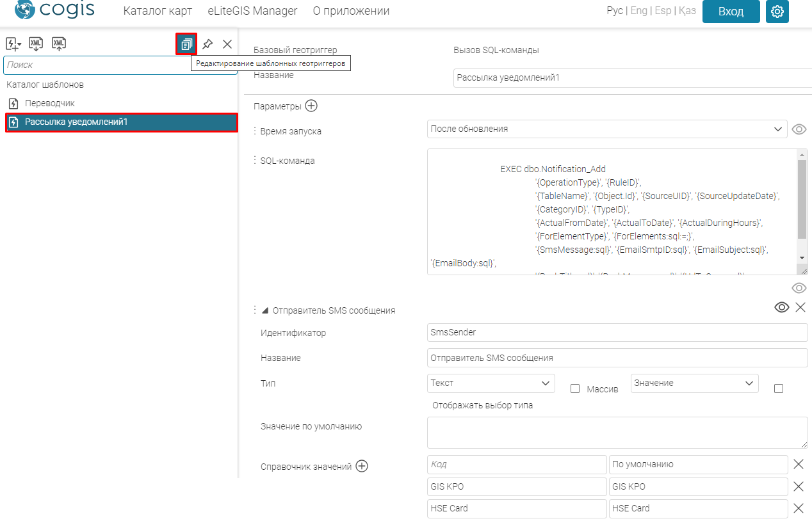Collapse the Отправитель SMS сообщения section
The image size is (812, 521).
click(x=265, y=310)
